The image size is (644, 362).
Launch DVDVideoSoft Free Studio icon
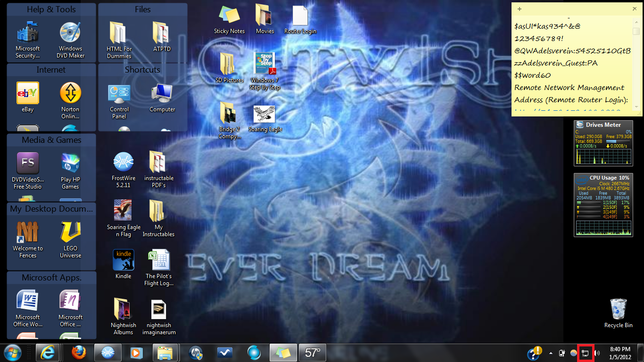[28, 171]
